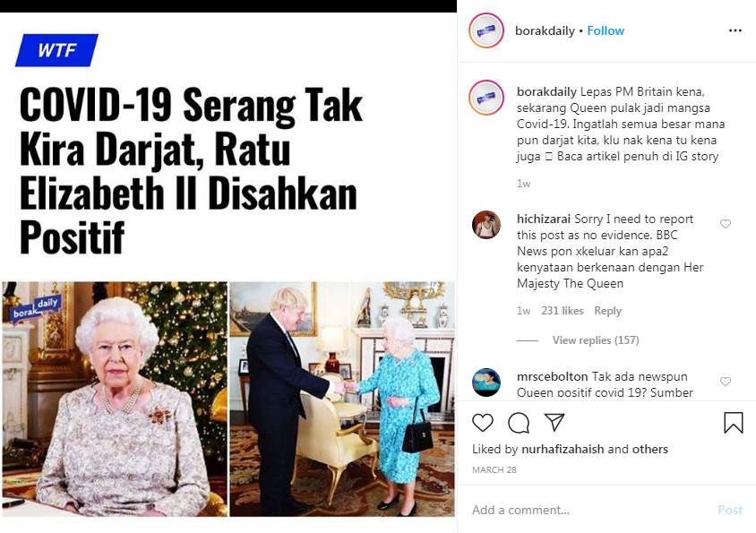Open hichizarai's avatar
Screen dimensions: 756x533
pos(486,225)
